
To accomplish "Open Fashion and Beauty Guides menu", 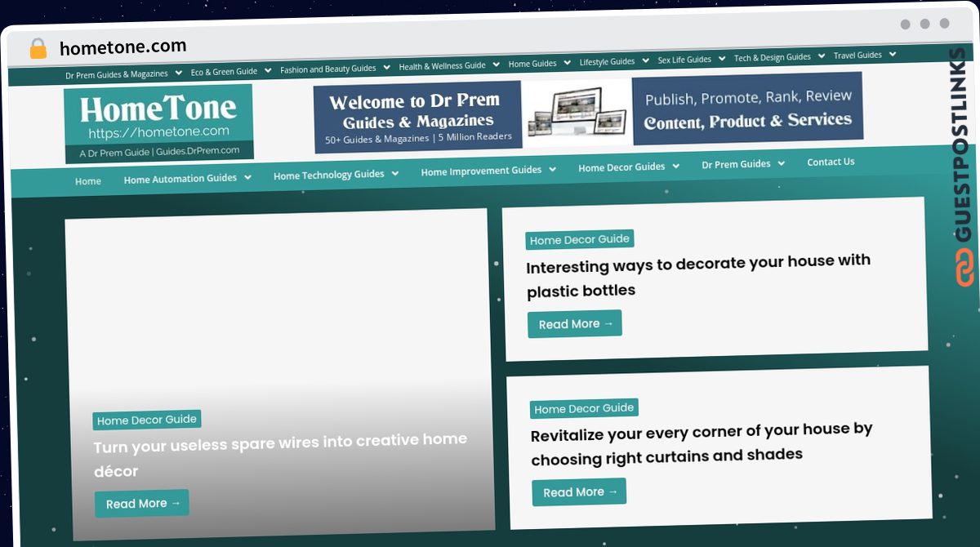I will point(328,69).
